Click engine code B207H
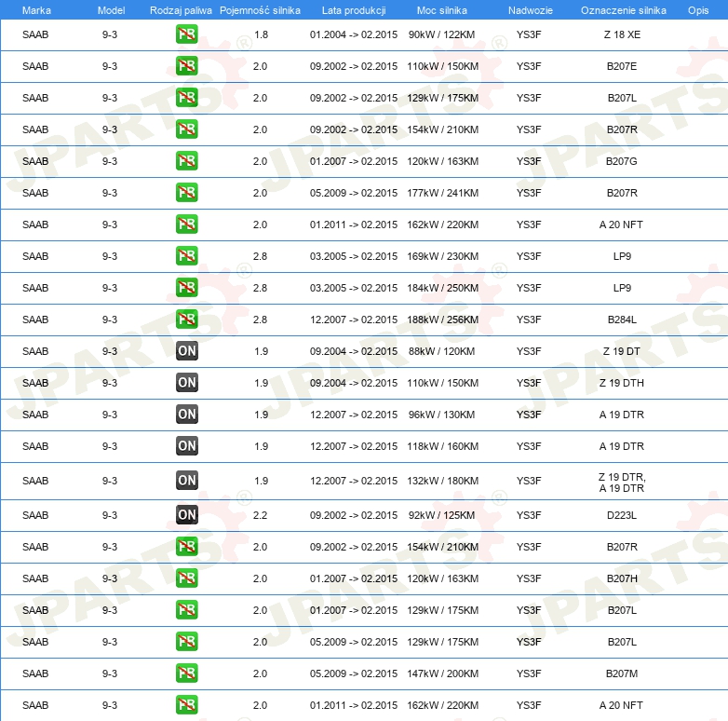The height and width of the screenshot is (721, 728). coord(622,578)
